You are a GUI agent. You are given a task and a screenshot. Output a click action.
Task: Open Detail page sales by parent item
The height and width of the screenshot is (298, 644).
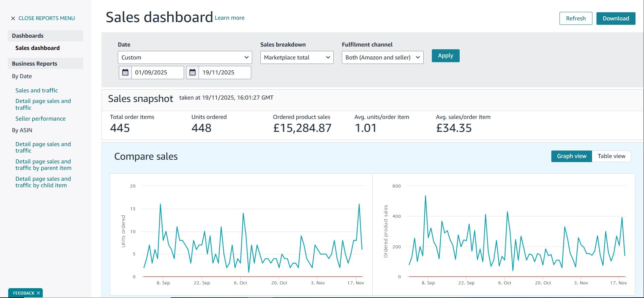click(x=43, y=165)
